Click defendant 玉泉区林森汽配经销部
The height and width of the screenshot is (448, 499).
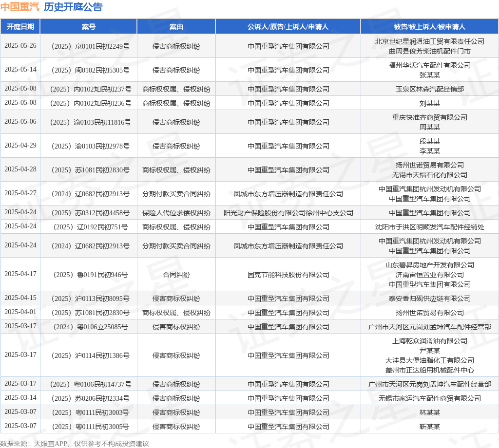click(x=430, y=89)
